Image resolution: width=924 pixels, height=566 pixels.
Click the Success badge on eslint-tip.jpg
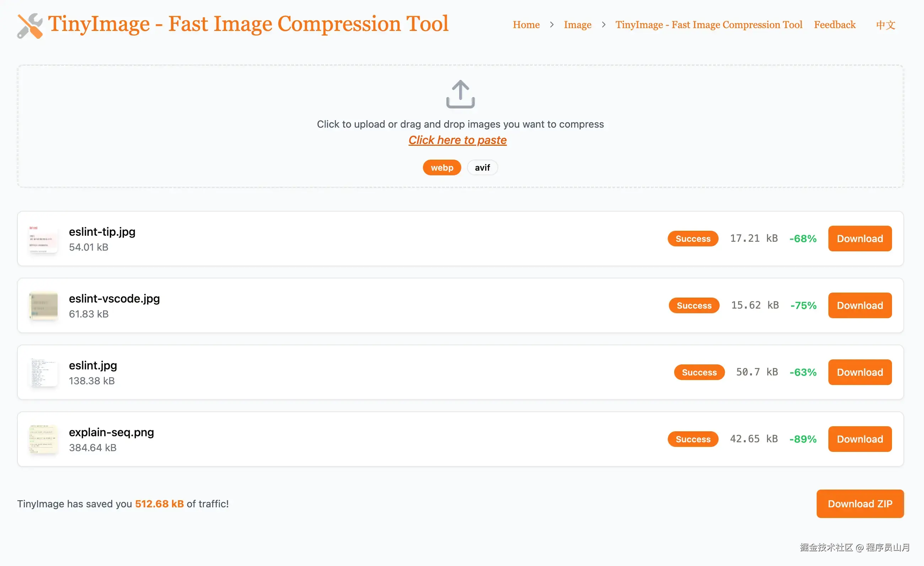pos(693,239)
